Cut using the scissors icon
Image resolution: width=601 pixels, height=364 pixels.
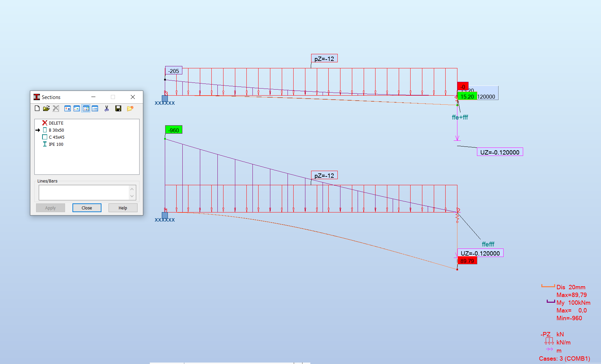click(106, 108)
